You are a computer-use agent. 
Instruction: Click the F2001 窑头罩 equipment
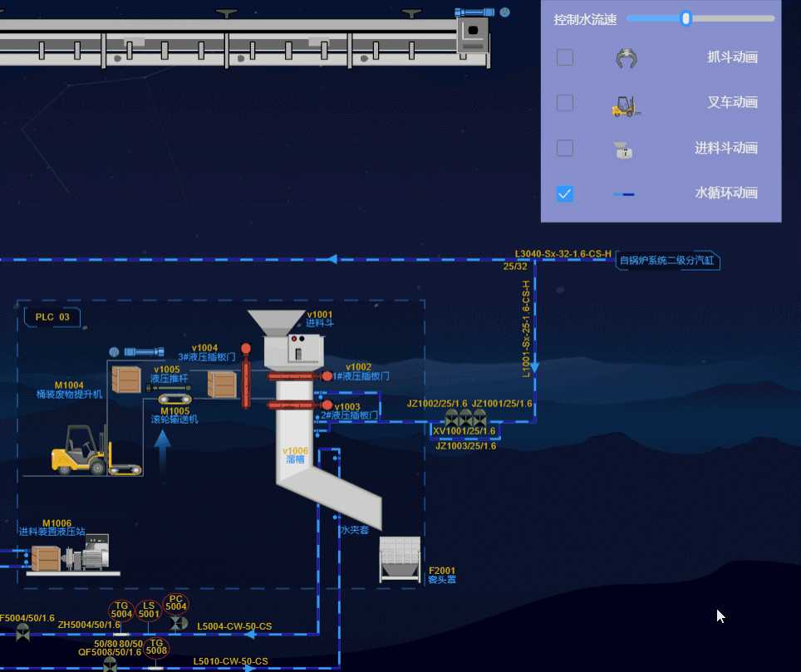point(400,559)
